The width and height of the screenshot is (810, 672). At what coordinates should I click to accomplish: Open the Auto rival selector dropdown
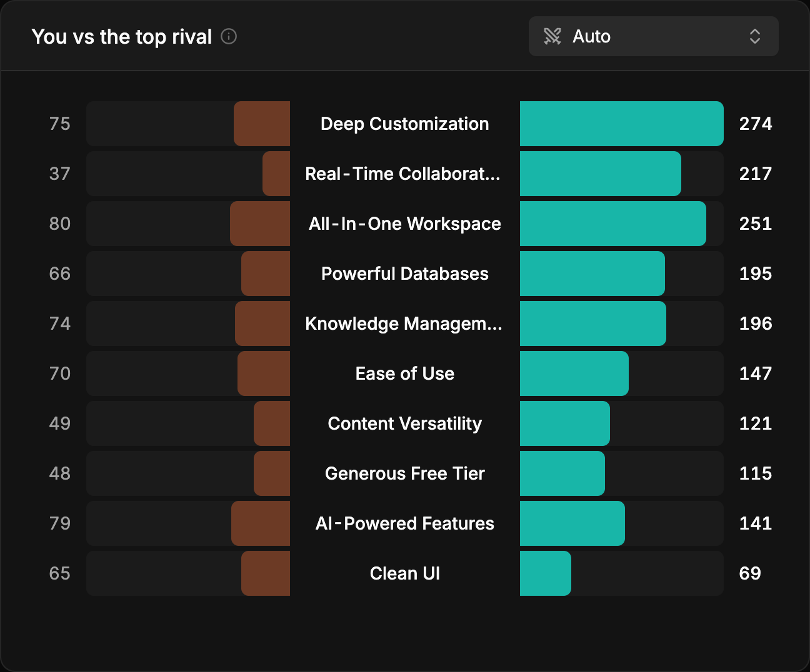coord(653,36)
